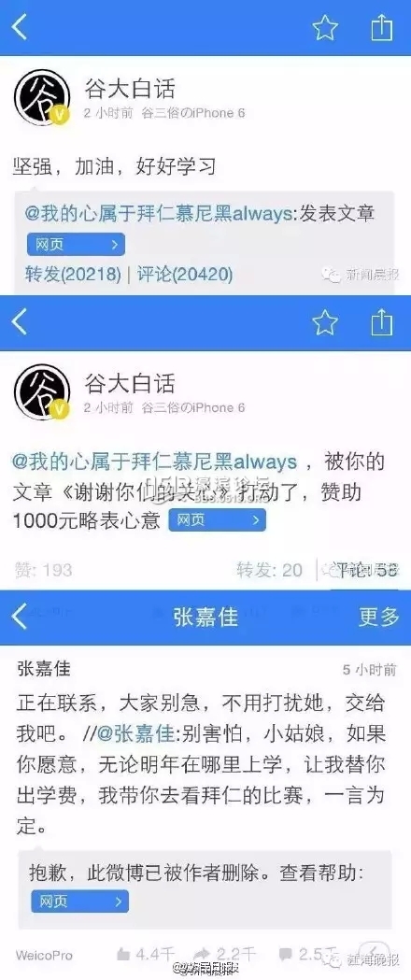Open share icon above the 坚强，加油 post
The image size is (411, 980).
point(381,27)
